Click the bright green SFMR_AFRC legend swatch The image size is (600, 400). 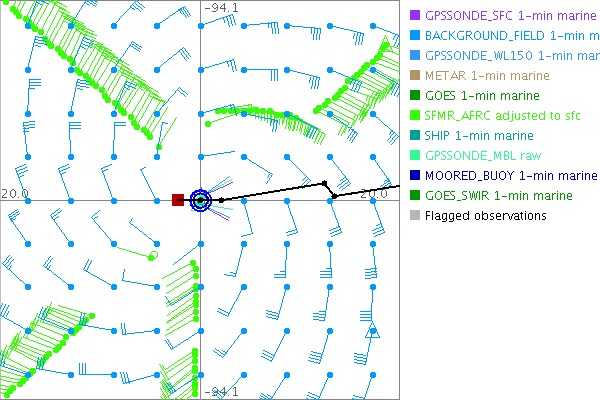[412, 115]
